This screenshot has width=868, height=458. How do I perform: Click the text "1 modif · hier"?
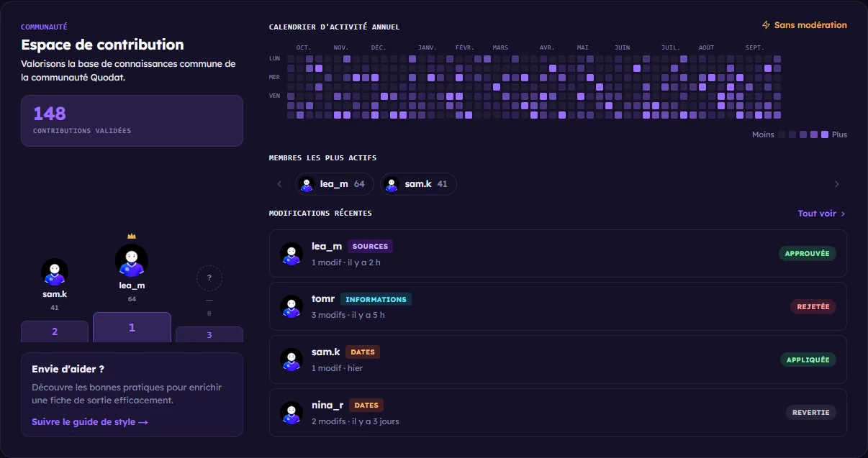tap(337, 368)
